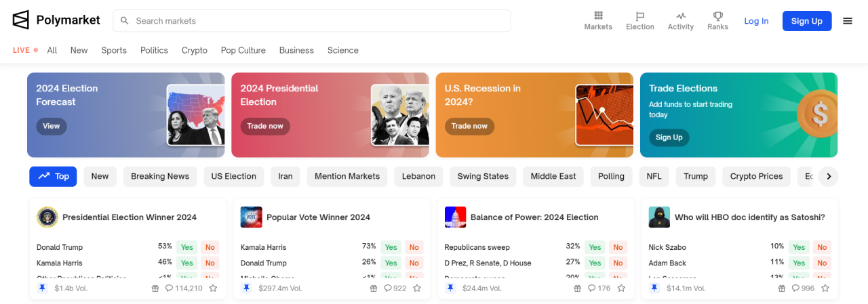Click gift icon on Balance of Power market
This screenshot has width=868, height=304.
577,288
